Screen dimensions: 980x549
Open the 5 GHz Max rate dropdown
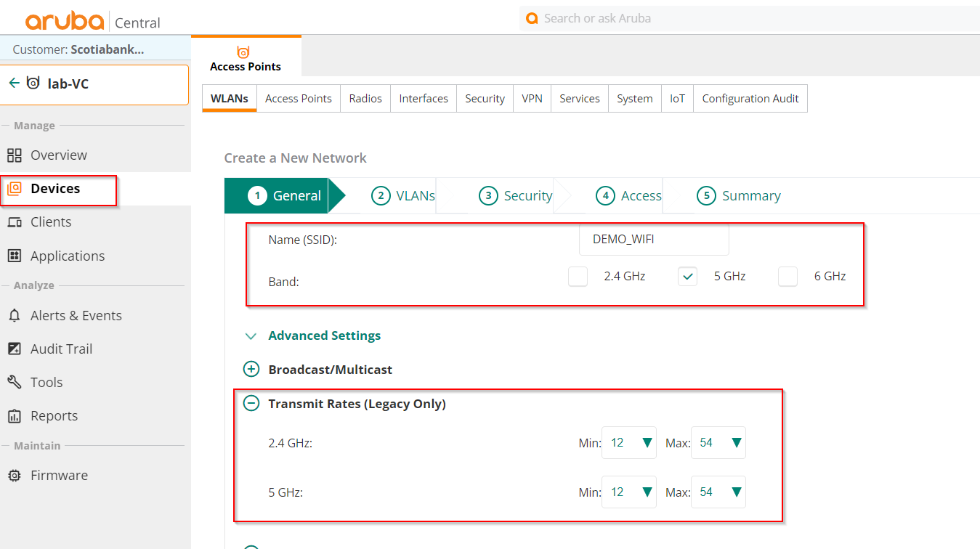pos(718,492)
